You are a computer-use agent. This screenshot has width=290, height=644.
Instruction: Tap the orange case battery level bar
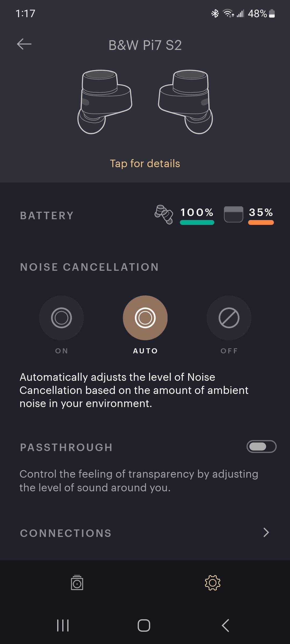point(261,222)
